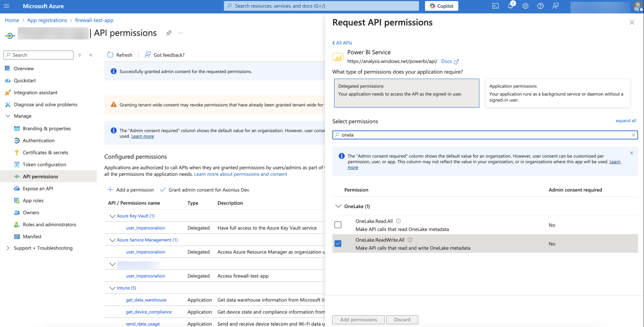The height and width of the screenshot is (327, 644).
Task: Pin the API permissions page
Action: coord(169,33)
